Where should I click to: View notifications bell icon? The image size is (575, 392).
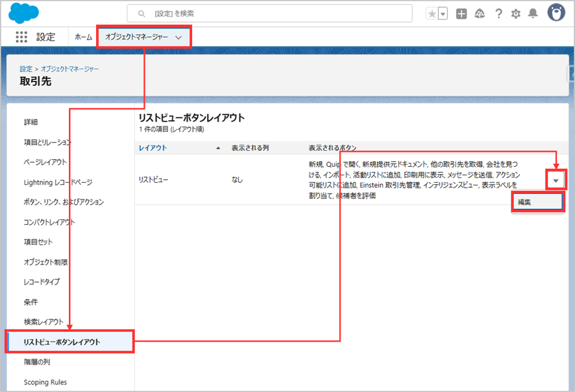coord(533,14)
